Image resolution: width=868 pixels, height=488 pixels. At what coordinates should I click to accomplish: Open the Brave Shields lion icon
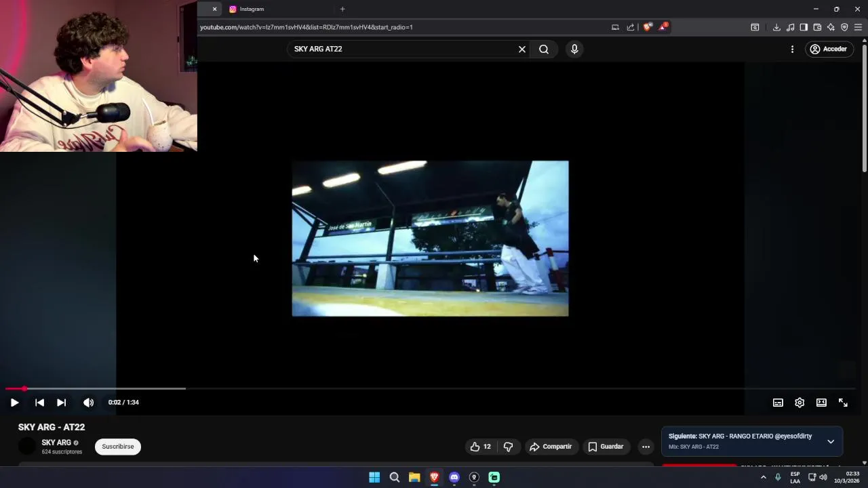click(x=647, y=27)
